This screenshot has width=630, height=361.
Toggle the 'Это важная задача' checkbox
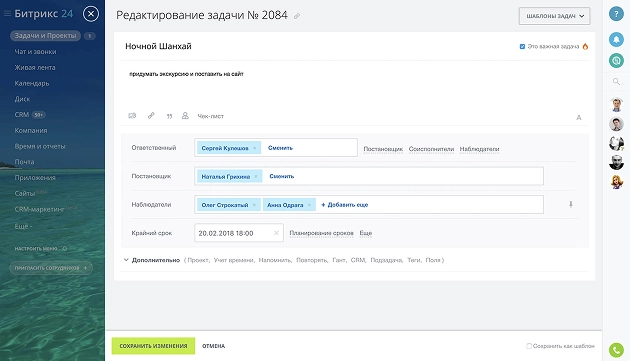(x=522, y=47)
